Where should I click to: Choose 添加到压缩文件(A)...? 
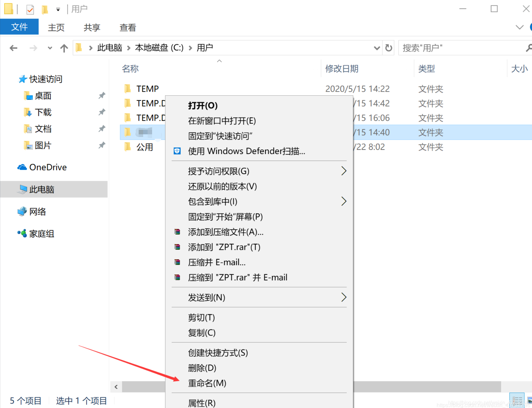coord(259,232)
